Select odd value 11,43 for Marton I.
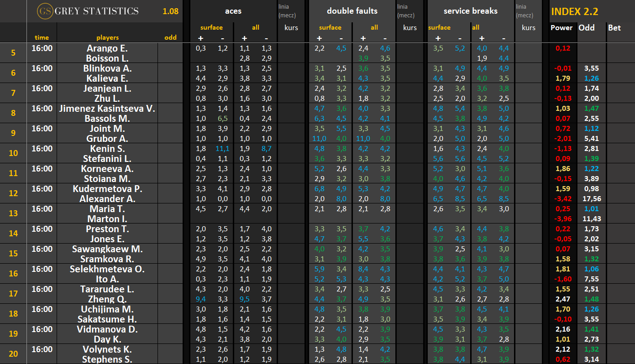635x364 pixels. pos(592,219)
